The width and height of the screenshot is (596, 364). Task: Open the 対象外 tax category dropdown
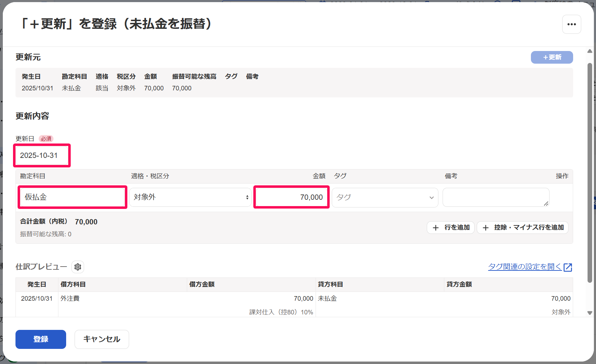[190, 197]
